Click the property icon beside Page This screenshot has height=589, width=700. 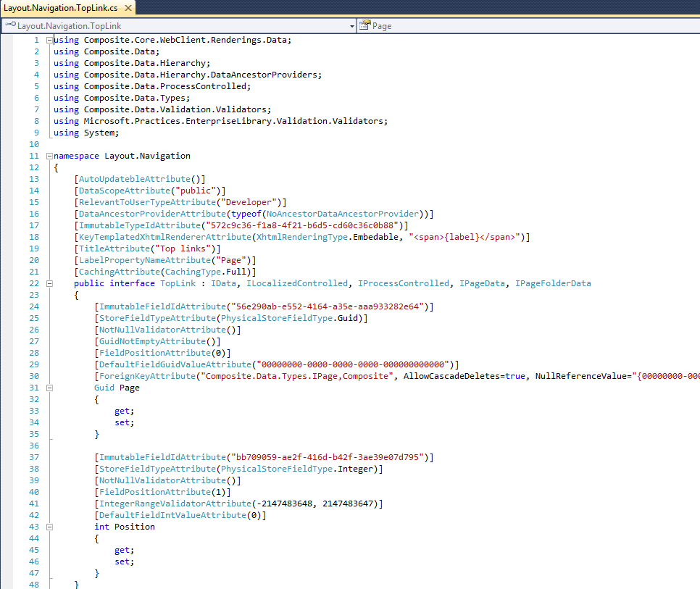(x=364, y=26)
